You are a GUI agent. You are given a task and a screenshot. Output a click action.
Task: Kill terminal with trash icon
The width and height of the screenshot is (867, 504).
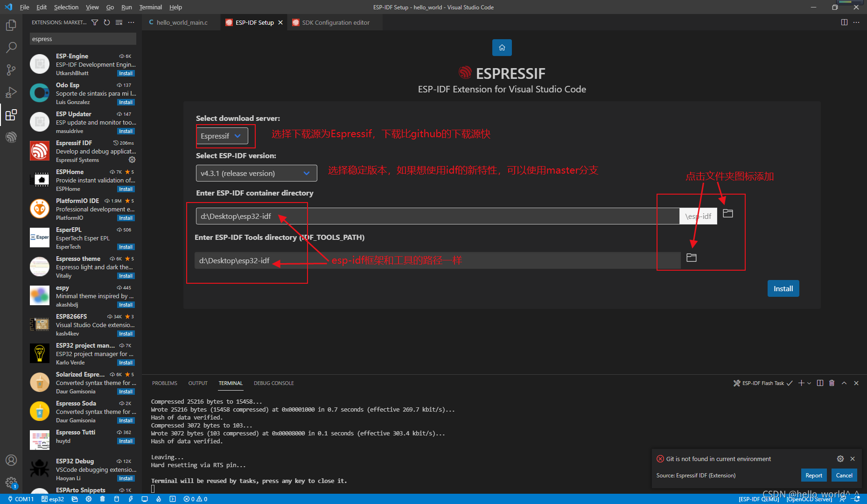pyautogui.click(x=832, y=383)
